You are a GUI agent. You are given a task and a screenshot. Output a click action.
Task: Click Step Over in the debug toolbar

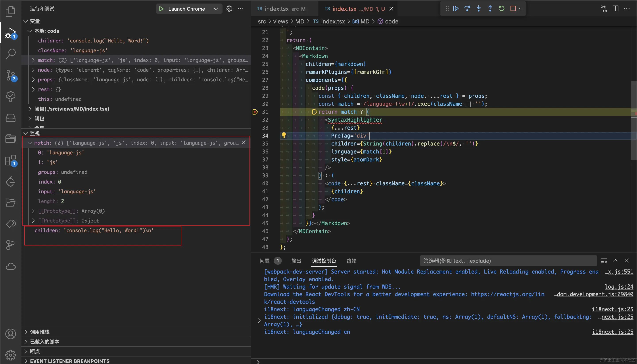[x=467, y=8]
